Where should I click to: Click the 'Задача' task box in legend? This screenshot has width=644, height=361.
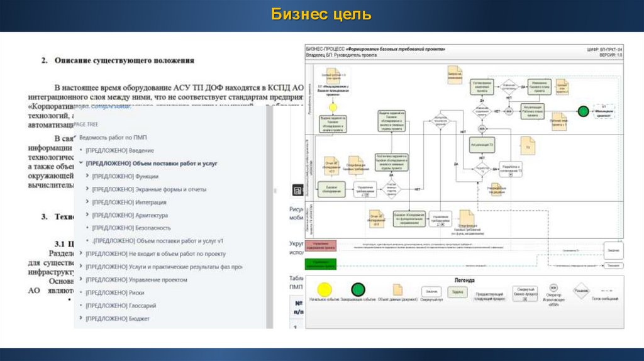(457, 292)
